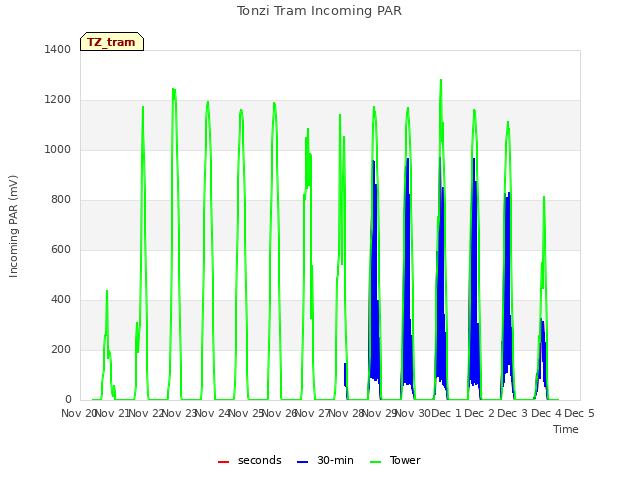This screenshot has width=640, height=480.
Task: Click the 0 y-axis tick label
Action: 68,400
